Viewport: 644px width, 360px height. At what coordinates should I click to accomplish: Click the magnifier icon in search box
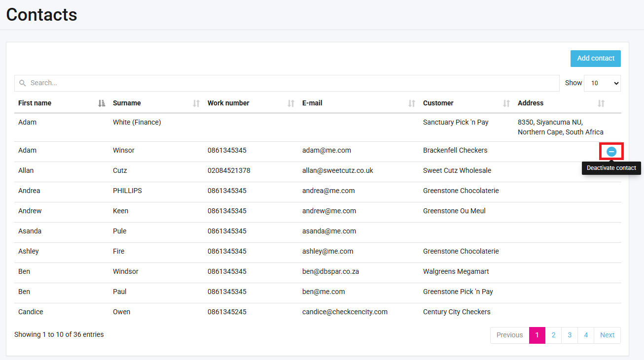[23, 83]
